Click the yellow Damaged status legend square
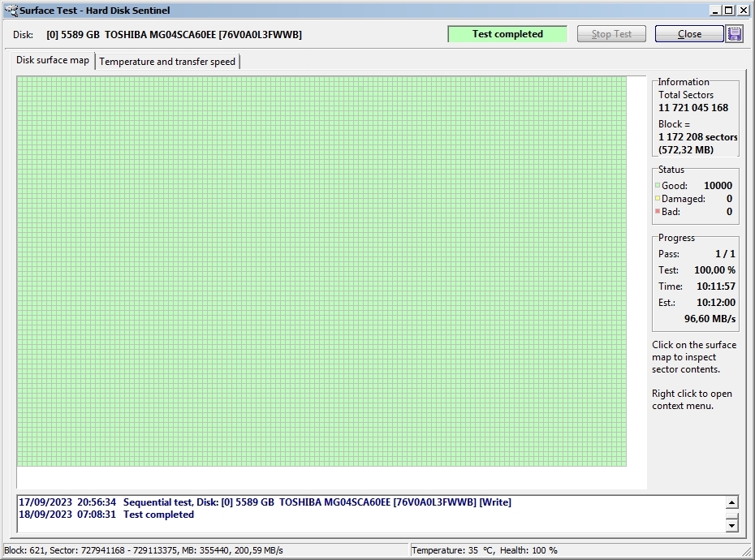 tap(658, 199)
